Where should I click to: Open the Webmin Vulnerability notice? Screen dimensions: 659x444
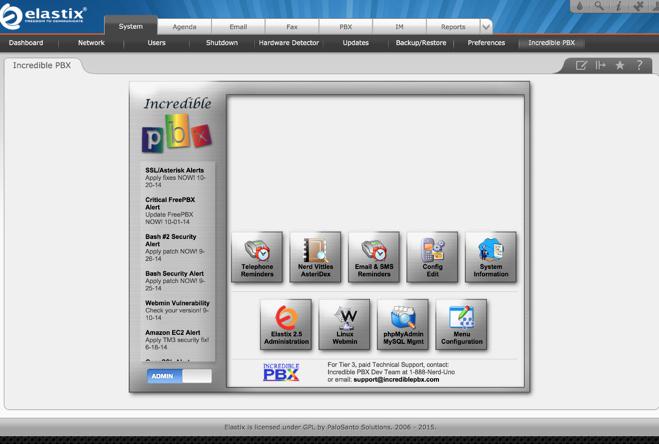(177, 310)
